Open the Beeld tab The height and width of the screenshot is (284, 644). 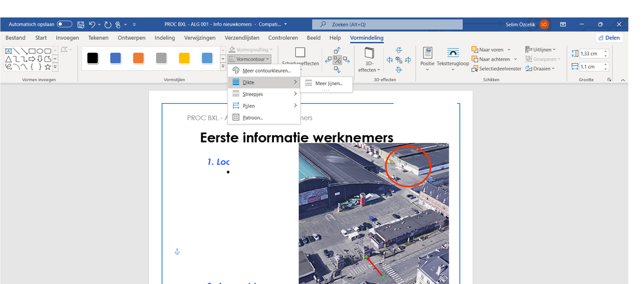[x=314, y=38]
